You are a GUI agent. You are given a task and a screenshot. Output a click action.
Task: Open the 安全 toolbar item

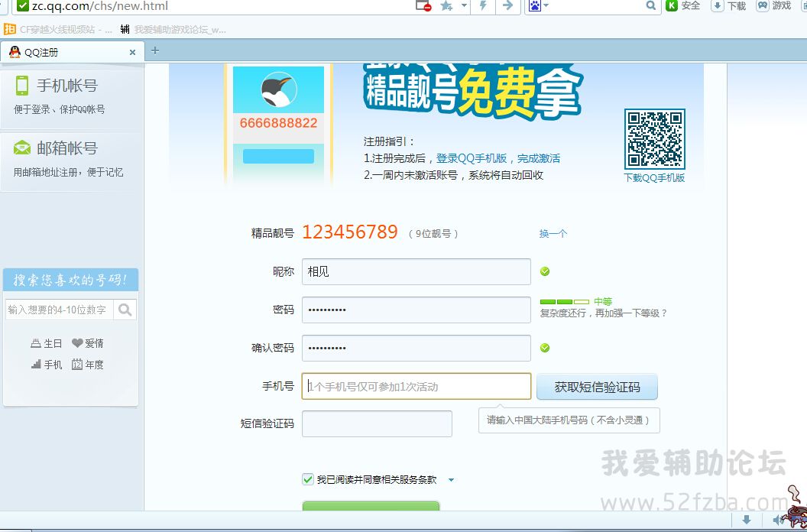click(x=683, y=5)
